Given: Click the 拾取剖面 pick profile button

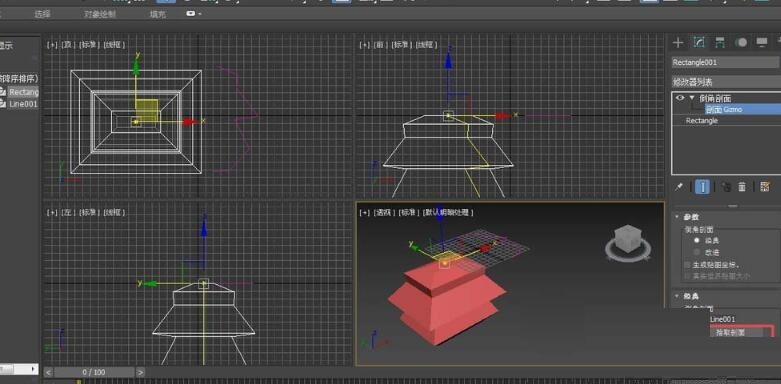Looking at the screenshot, I should tap(737, 332).
